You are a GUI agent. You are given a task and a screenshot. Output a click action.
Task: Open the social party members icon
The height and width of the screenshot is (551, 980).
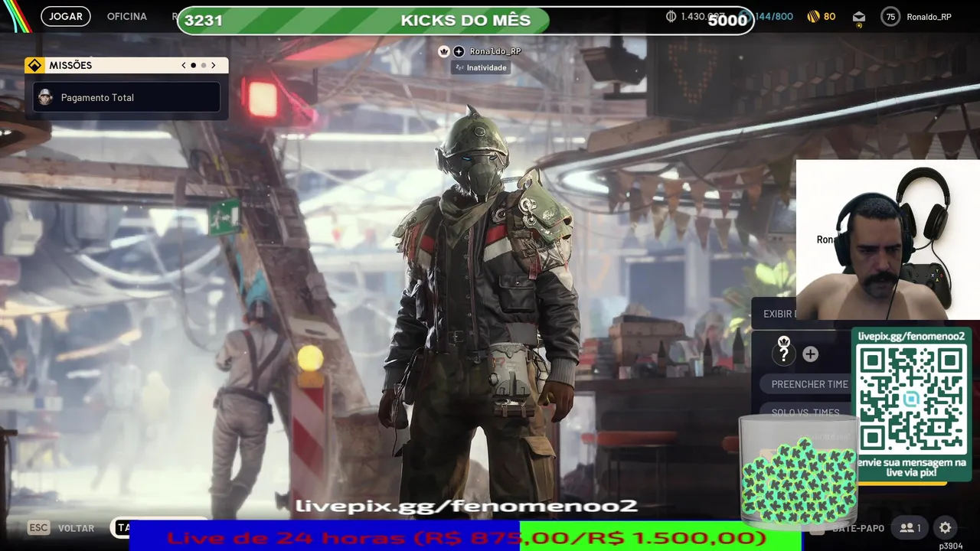coord(911,528)
